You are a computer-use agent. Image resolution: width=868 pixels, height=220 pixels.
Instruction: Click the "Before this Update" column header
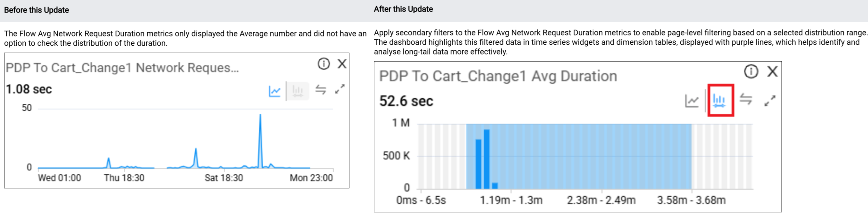36,10
